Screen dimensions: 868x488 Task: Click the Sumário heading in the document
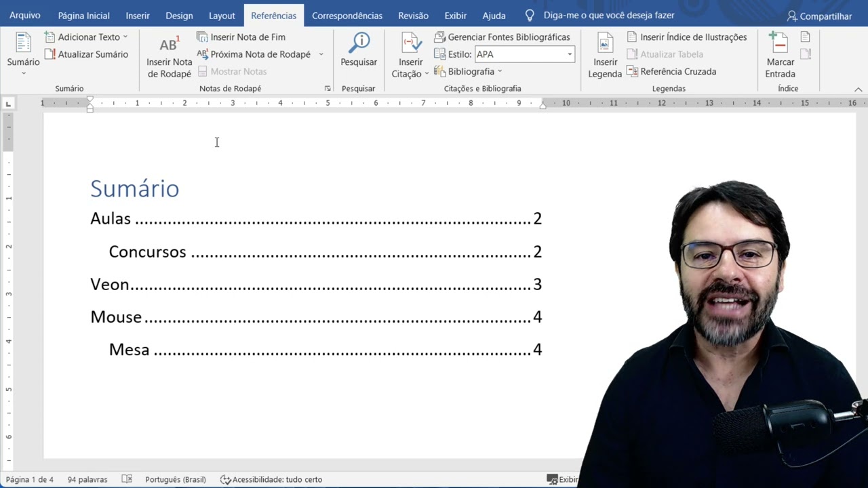135,188
